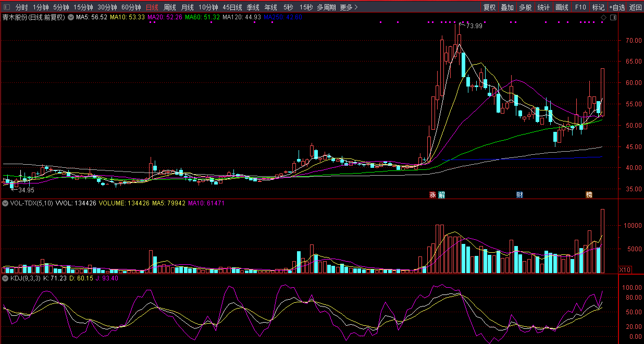Select the 5分钟 period

point(61,7)
